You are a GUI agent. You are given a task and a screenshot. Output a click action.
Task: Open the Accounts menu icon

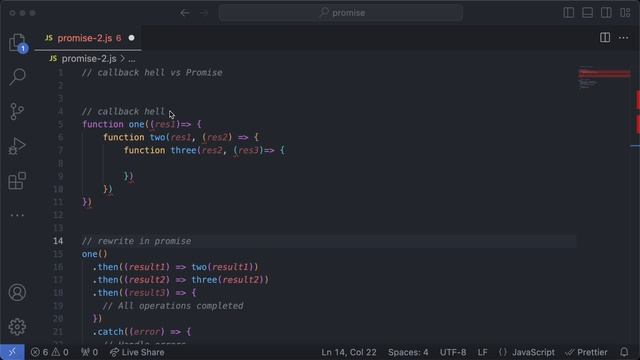tap(17, 292)
